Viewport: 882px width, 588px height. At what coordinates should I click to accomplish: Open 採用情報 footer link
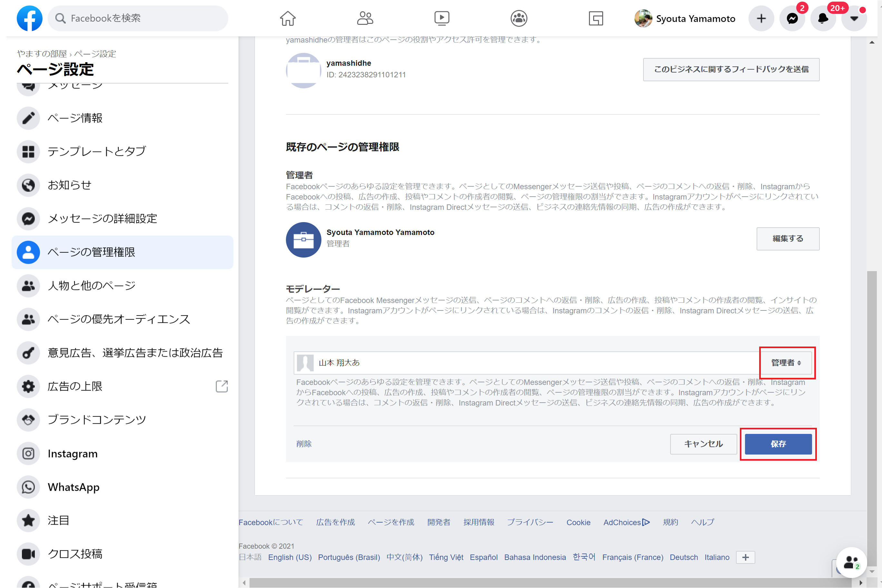(x=479, y=522)
